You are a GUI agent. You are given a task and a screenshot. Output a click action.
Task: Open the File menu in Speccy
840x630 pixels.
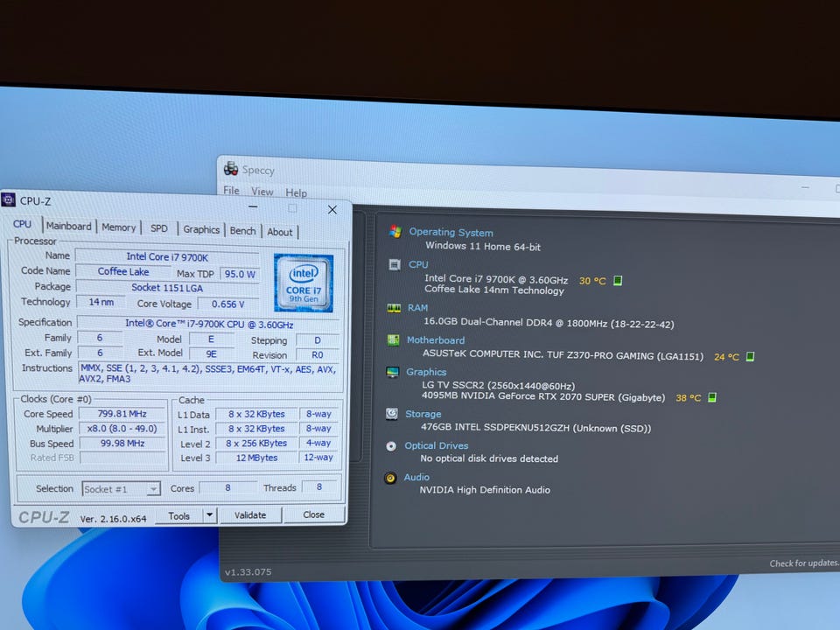click(x=231, y=190)
